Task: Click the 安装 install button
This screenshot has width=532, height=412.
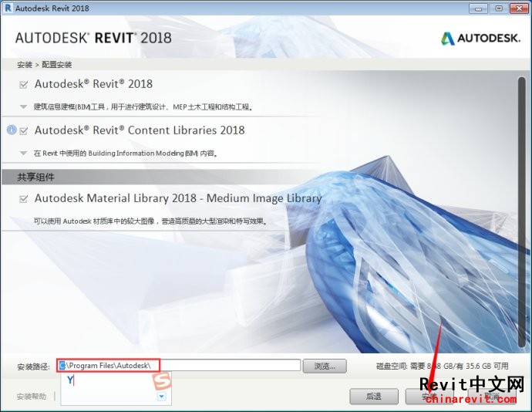Action: (429, 396)
